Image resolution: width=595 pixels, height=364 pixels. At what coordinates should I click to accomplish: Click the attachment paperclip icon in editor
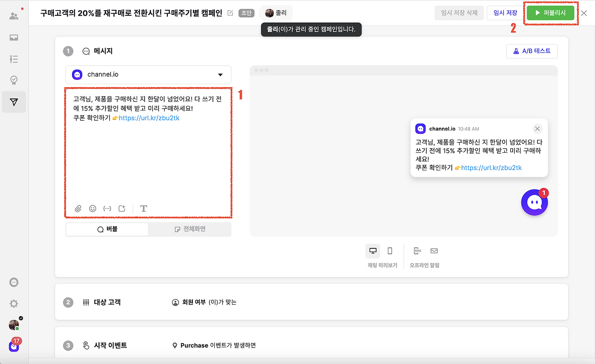tap(78, 208)
